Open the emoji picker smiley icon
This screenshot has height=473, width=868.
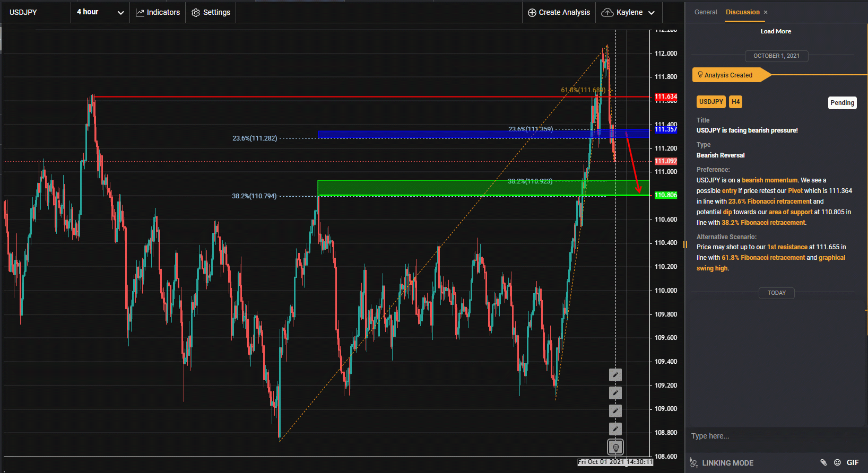coord(837,462)
